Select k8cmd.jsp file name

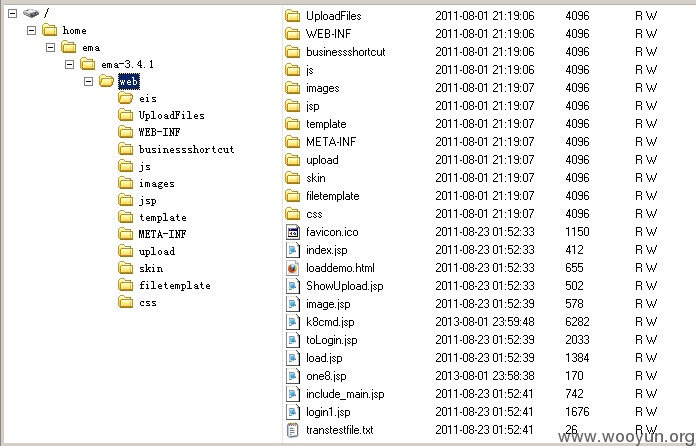(330, 322)
